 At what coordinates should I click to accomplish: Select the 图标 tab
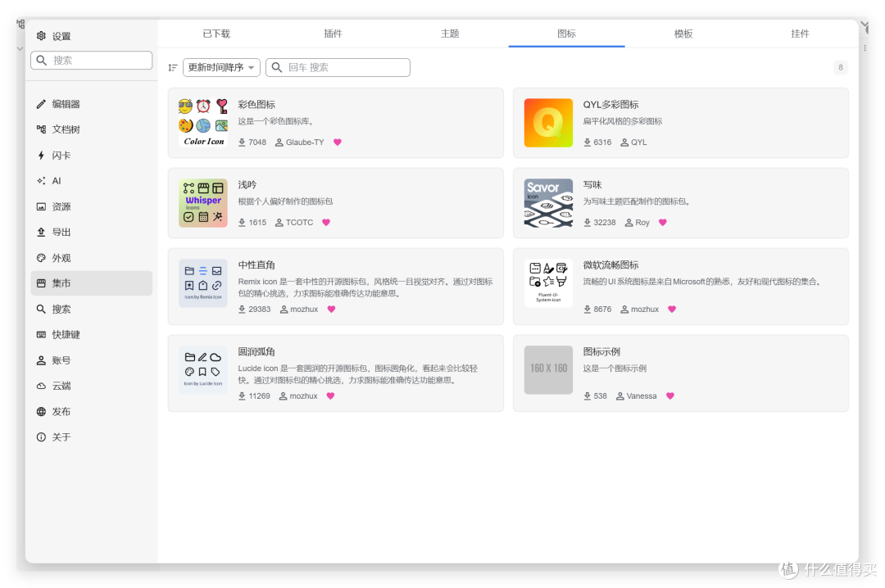click(567, 34)
